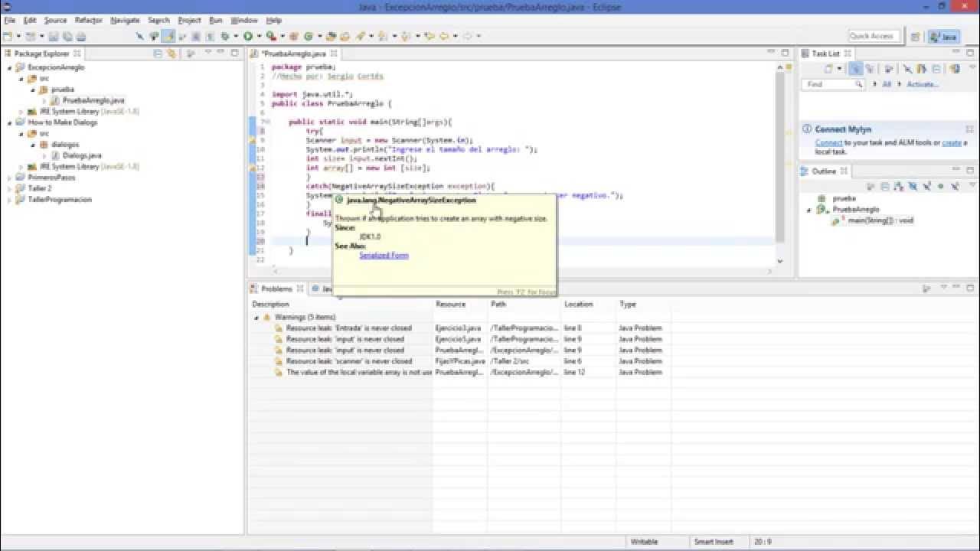Toggle Hide Fields in Outline toolbar
The height and width of the screenshot is (551, 980).
pos(913,187)
